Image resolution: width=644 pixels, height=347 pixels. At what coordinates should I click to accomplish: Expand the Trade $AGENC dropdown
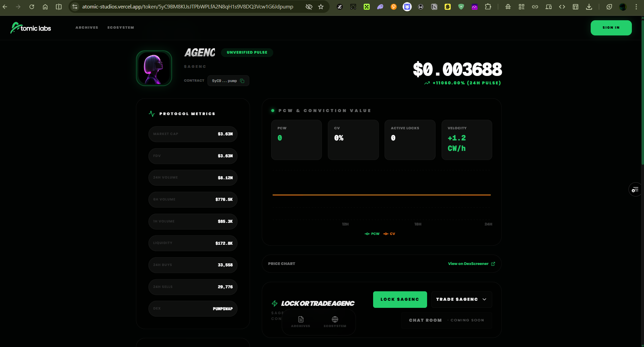pos(461,299)
